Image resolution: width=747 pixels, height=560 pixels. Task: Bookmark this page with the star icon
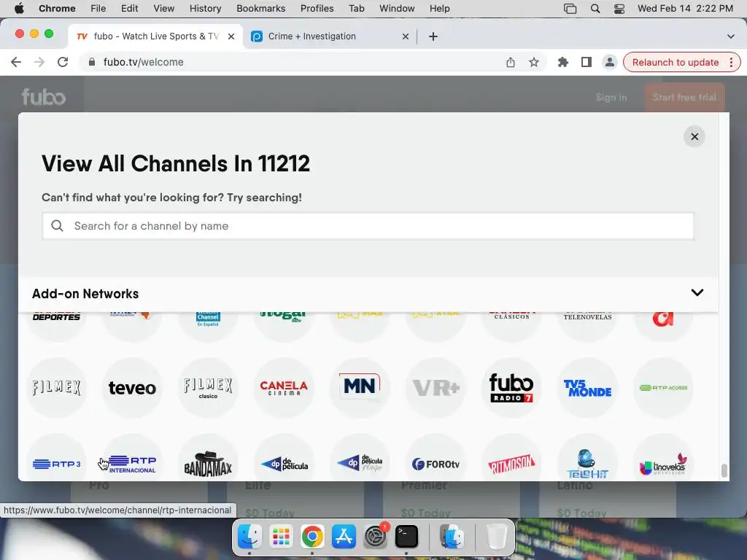(x=533, y=63)
